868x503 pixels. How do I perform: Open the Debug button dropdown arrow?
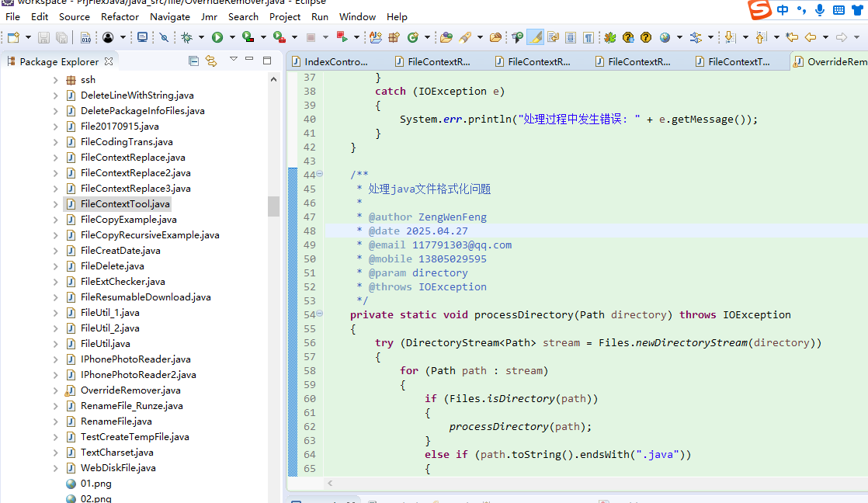(202, 37)
